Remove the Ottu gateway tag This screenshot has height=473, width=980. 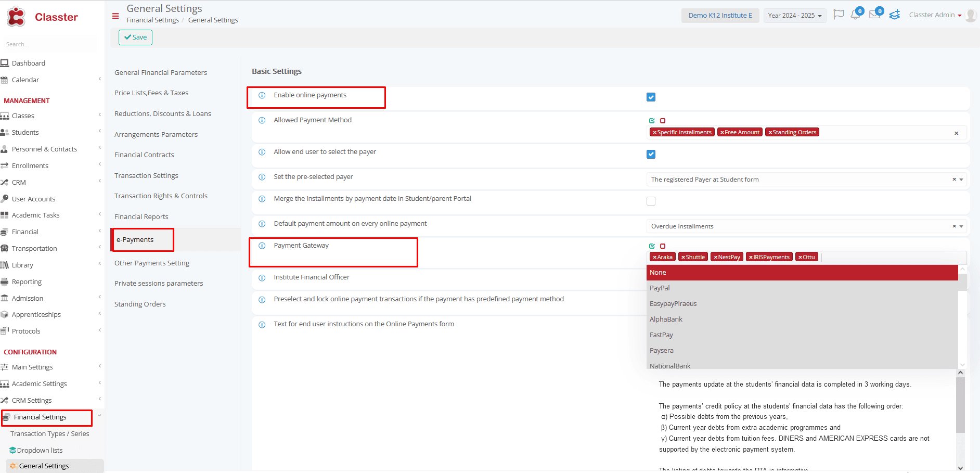(x=800, y=257)
